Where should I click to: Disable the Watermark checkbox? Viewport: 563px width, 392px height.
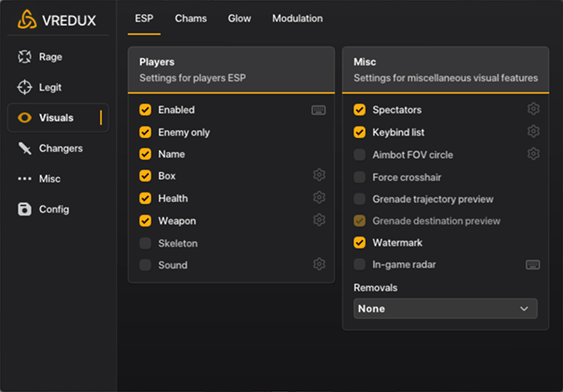pos(360,242)
